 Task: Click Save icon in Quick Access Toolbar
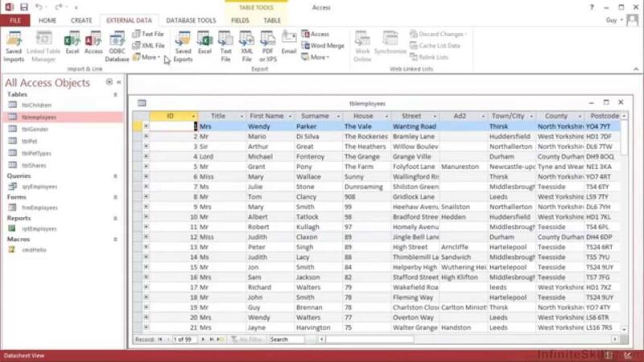point(24,6)
